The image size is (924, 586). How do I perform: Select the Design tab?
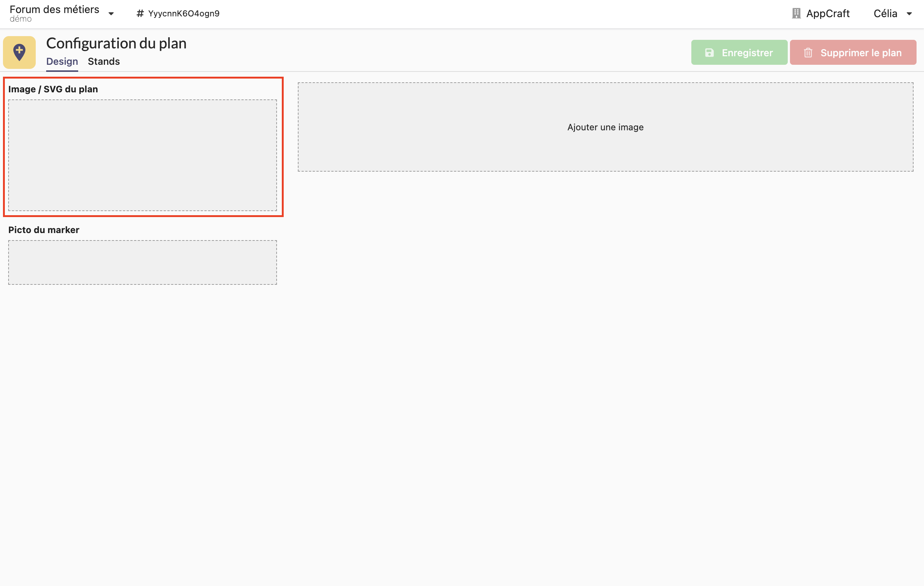pos(62,61)
